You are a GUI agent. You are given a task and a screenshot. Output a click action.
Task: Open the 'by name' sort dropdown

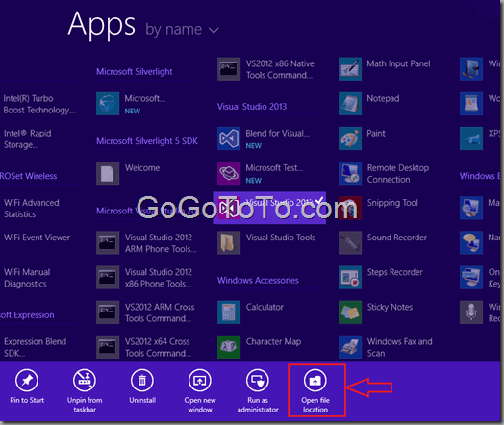pyautogui.click(x=182, y=30)
